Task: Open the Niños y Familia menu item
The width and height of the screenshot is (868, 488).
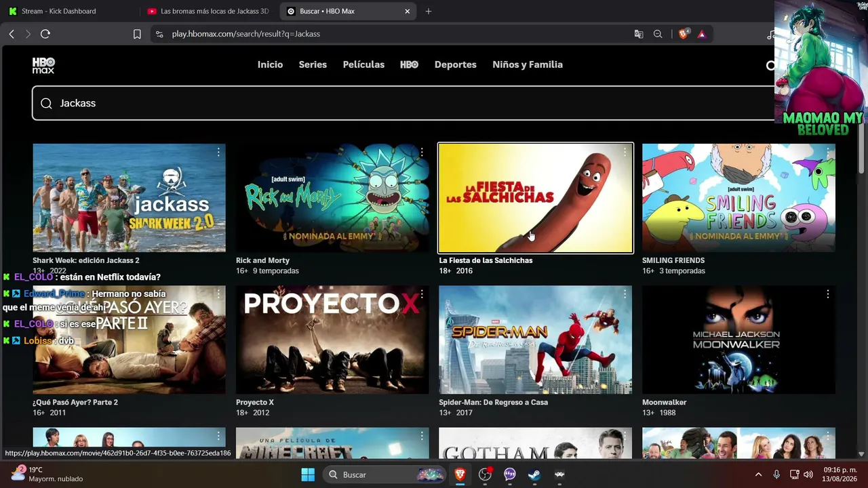Action: [528, 64]
